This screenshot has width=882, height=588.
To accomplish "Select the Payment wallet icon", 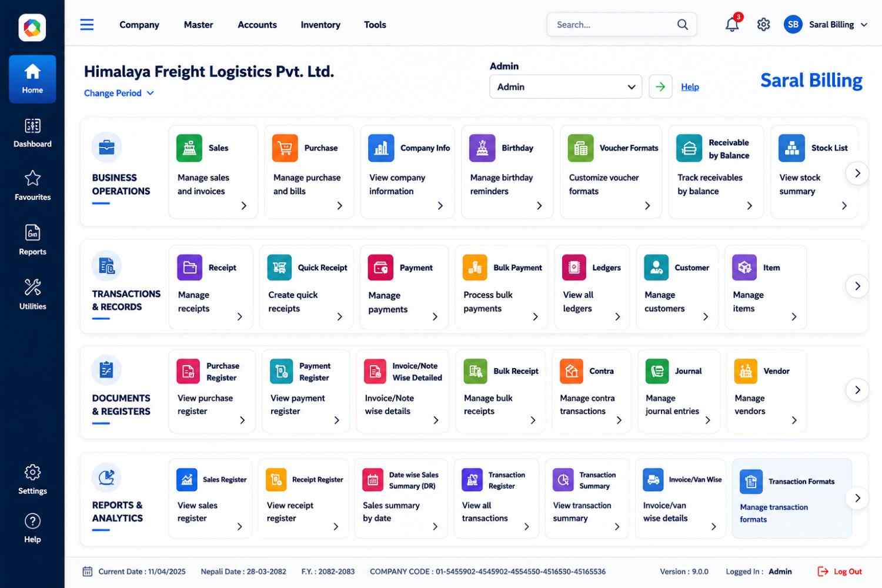I will tap(380, 268).
